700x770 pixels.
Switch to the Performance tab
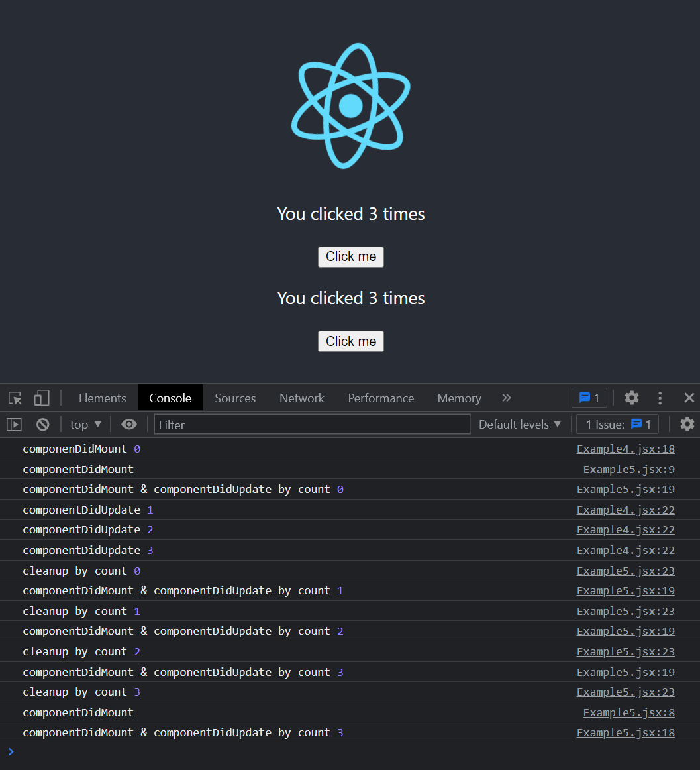(x=381, y=398)
